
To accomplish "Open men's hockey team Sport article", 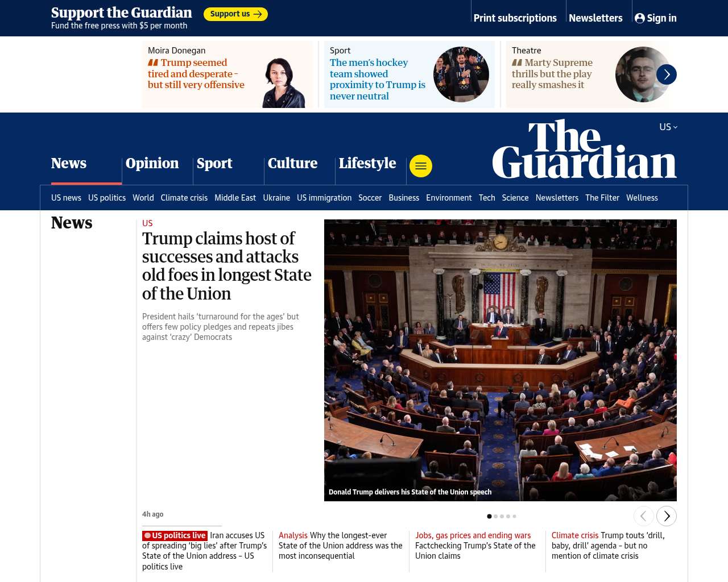I will tap(378, 80).
